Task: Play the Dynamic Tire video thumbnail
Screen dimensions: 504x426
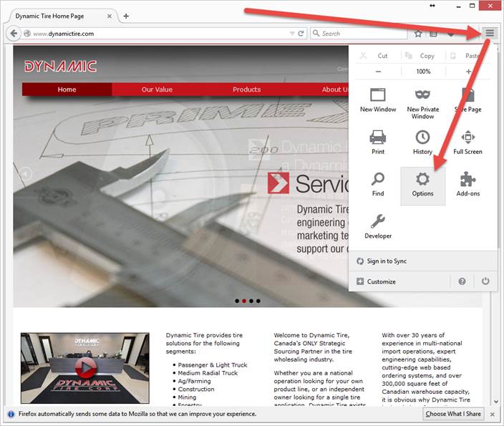Action: 85,368
